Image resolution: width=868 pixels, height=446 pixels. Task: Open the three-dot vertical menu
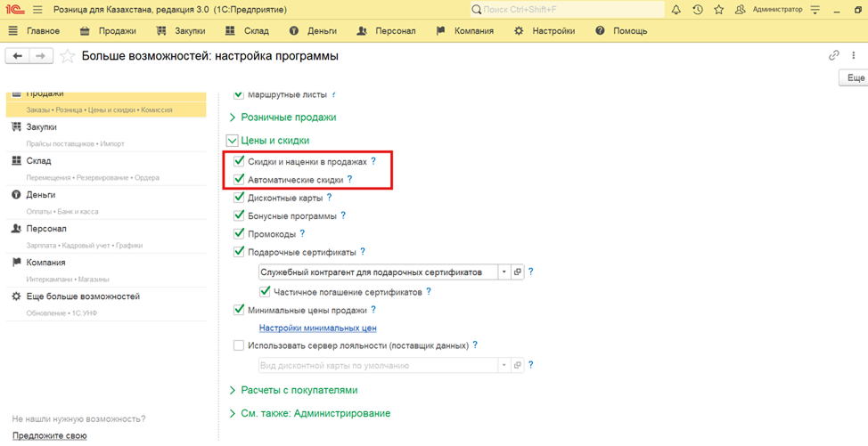coord(854,55)
